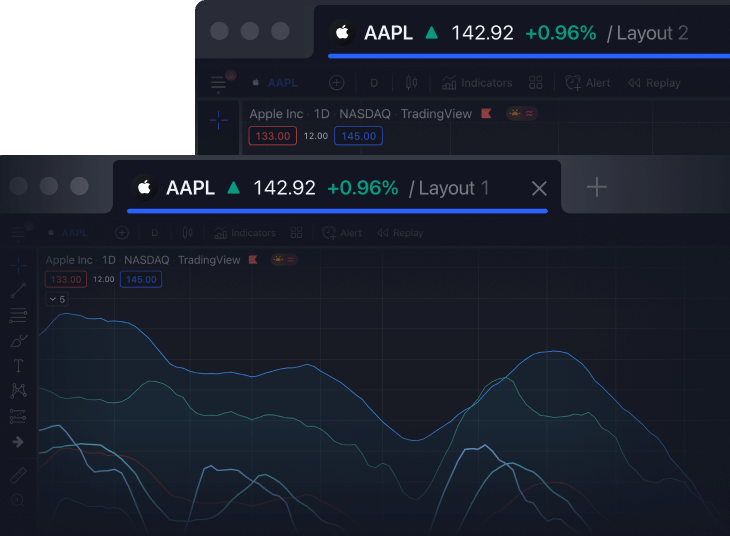This screenshot has width=730, height=536.
Task: Create an Alert in Layout 1 window
Action: point(342,232)
